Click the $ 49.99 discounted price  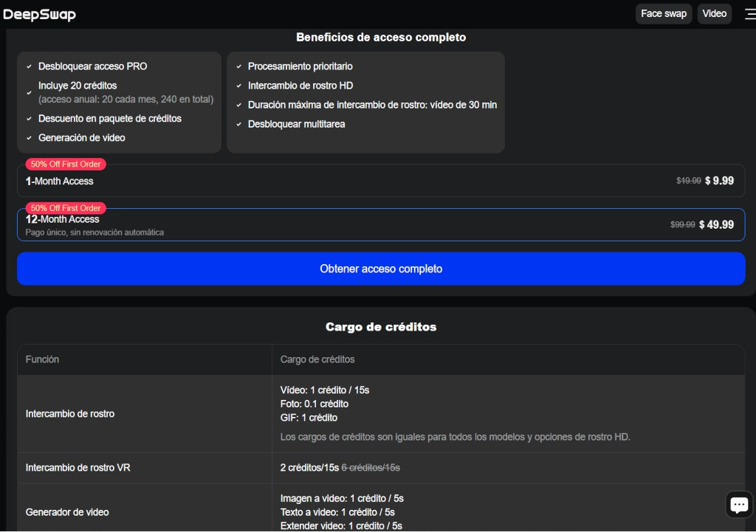tap(716, 225)
